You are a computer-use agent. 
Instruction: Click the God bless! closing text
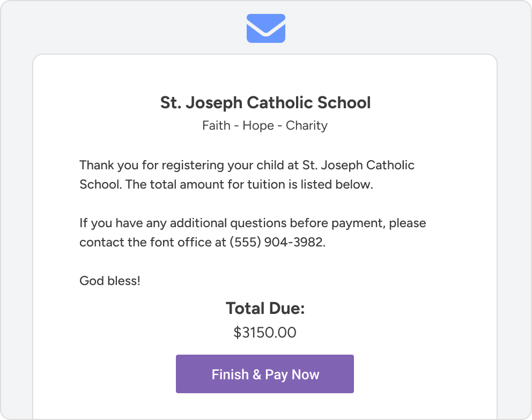pyautogui.click(x=110, y=281)
